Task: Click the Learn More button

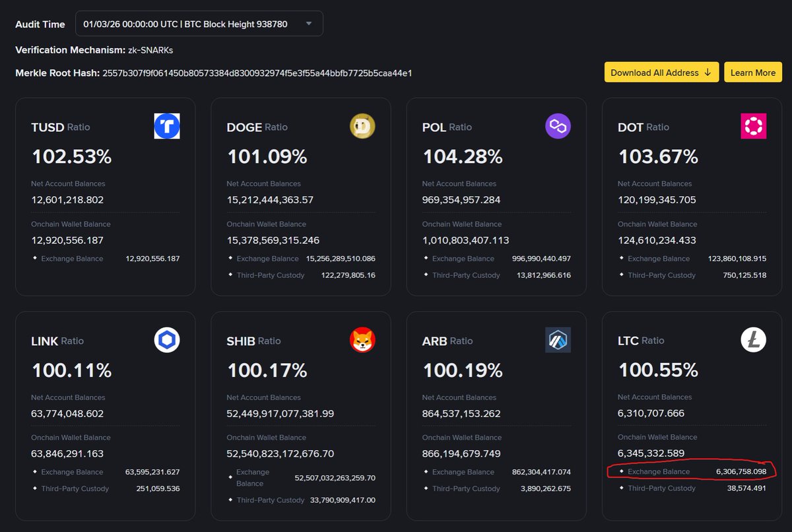Action: click(753, 73)
